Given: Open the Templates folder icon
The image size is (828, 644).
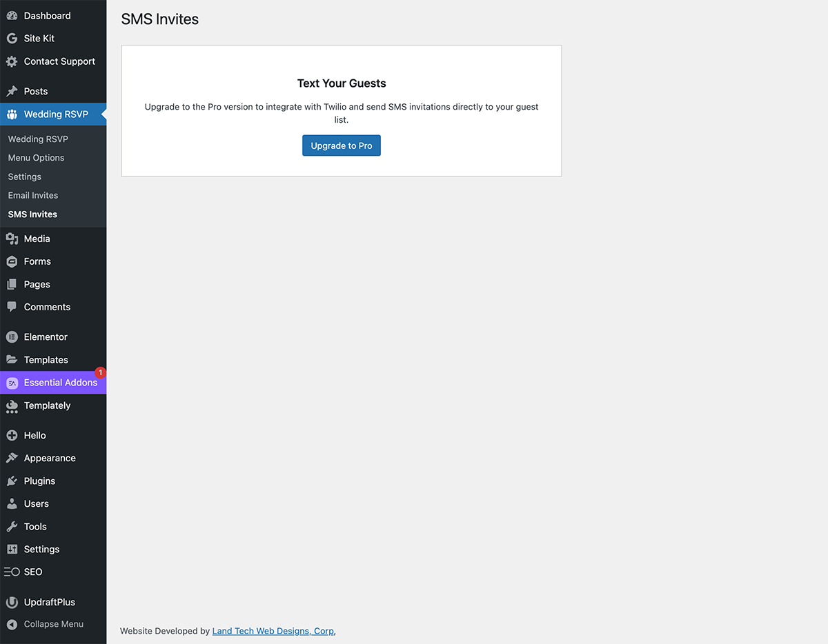Looking at the screenshot, I should click(11, 359).
